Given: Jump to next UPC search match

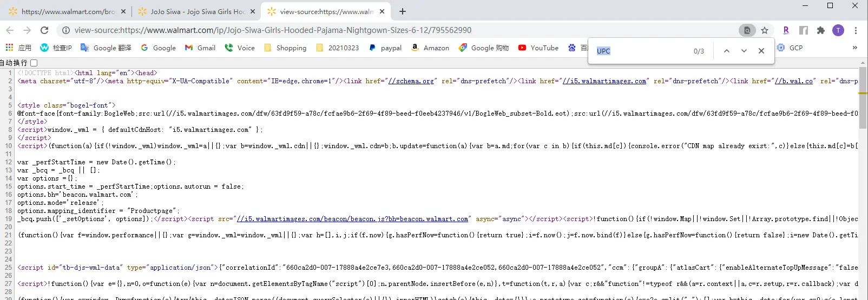Looking at the screenshot, I should 744,51.
